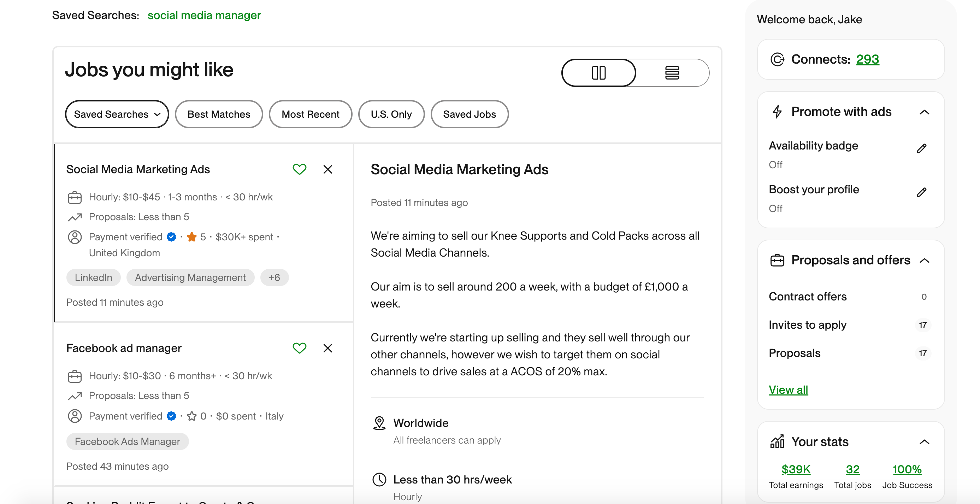Dismiss the Social Media Marketing Ads job
980x504 pixels.
tap(327, 169)
